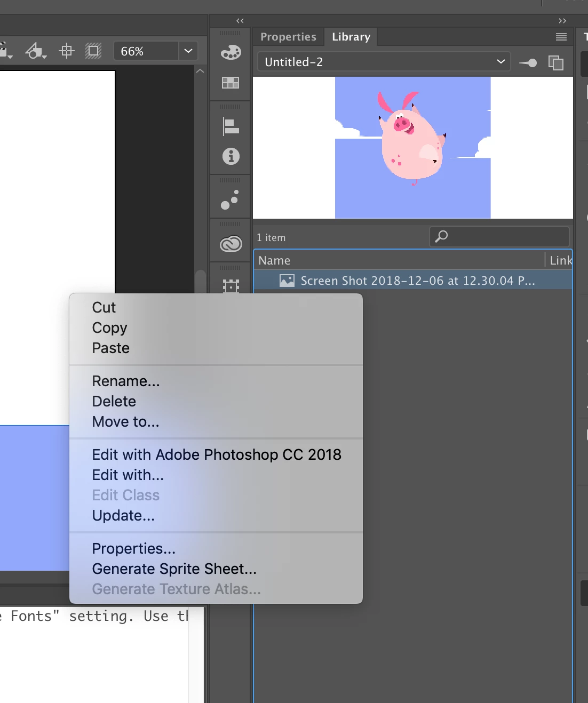Click the 1 item count label
Screen dimensions: 588x703
coord(271,238)
